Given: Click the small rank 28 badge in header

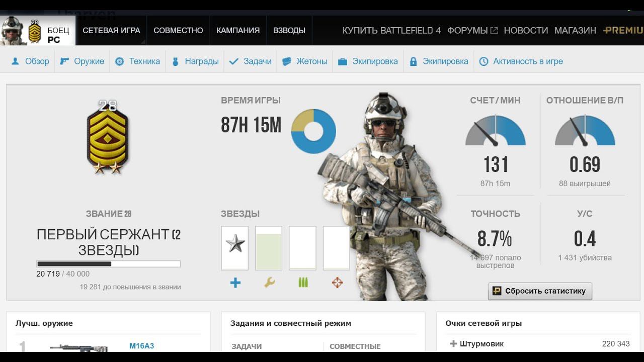Looking at the screenshot, I should coord(34,32).
